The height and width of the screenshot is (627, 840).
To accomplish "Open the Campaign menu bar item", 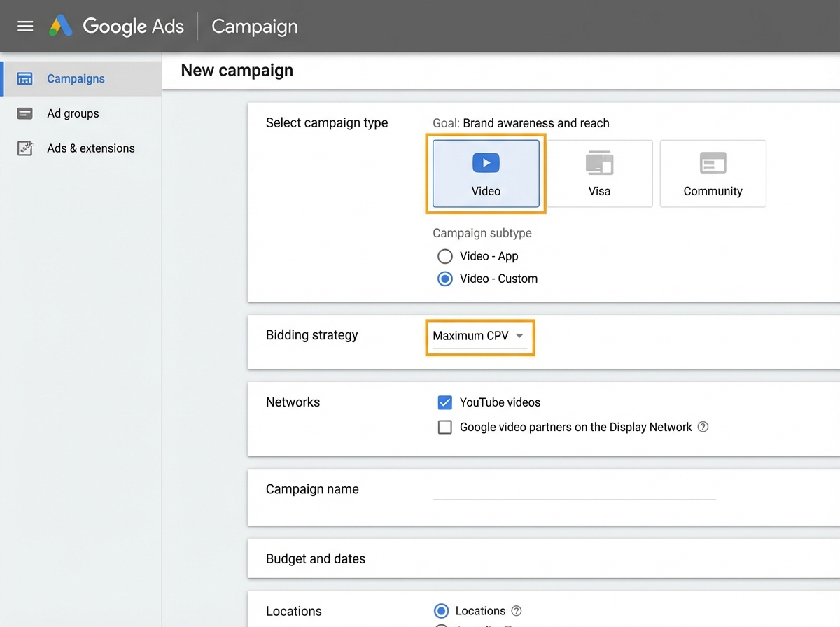I will [x=254, y=26].
